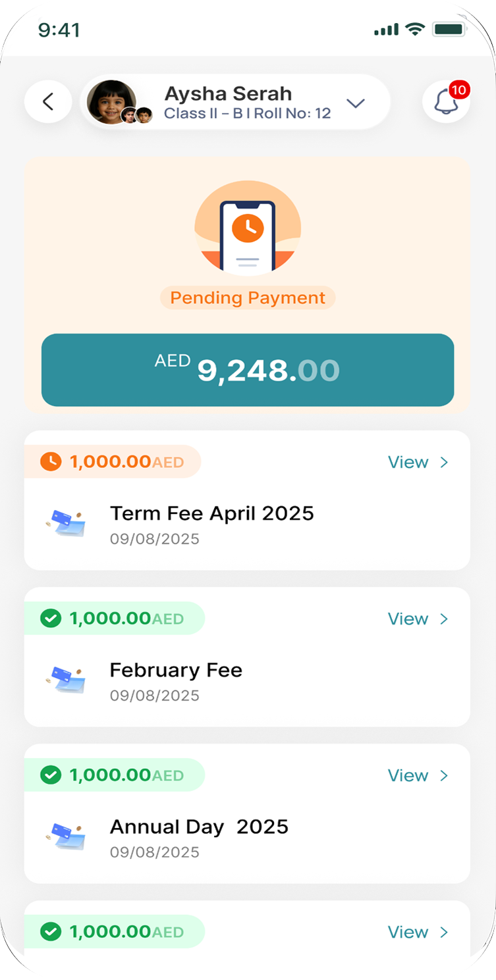Open the Term Fee April 2025 entry
Viewport: 496px width, 980px height.
(x=212, y=513)
